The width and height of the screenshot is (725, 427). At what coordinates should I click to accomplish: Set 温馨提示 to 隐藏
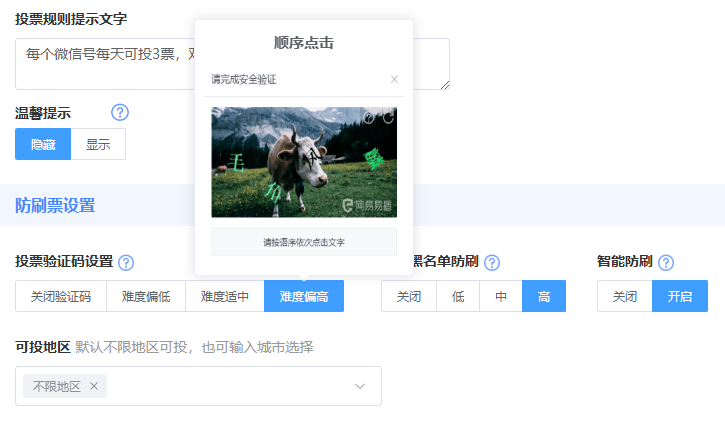pos(43,144)
